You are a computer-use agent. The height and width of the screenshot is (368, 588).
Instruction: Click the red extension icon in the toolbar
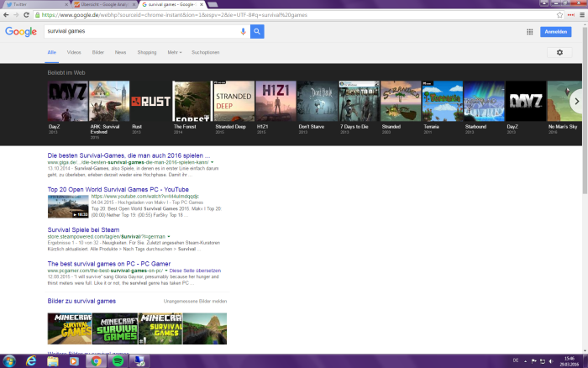point(571,15)
